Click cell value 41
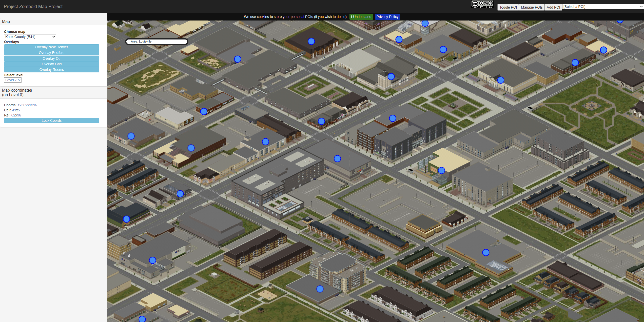The height and width of the screenshot is (322, 644). 14,110
